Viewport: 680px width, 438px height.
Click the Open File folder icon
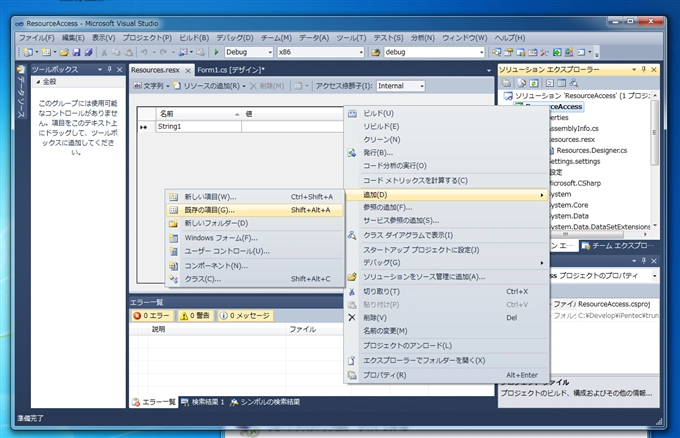pyautogui.click(x=64, y=52)
